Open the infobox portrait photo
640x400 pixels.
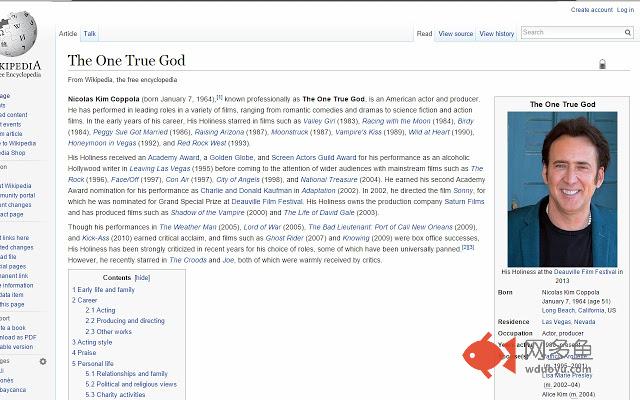point(562,189)
